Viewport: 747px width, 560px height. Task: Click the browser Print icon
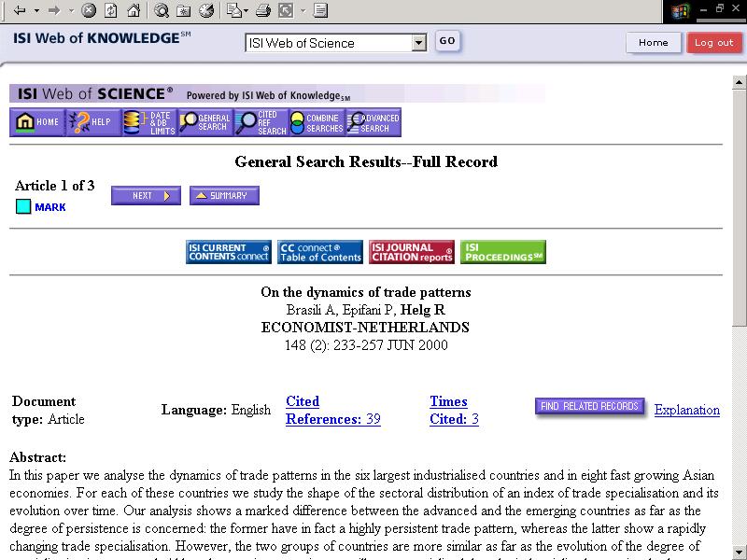pos(263,11)
